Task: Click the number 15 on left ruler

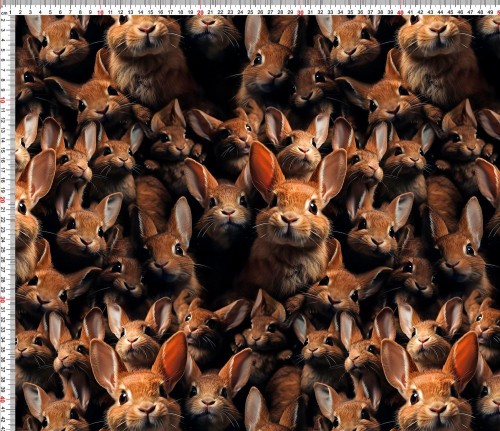Action: point(3,150)
